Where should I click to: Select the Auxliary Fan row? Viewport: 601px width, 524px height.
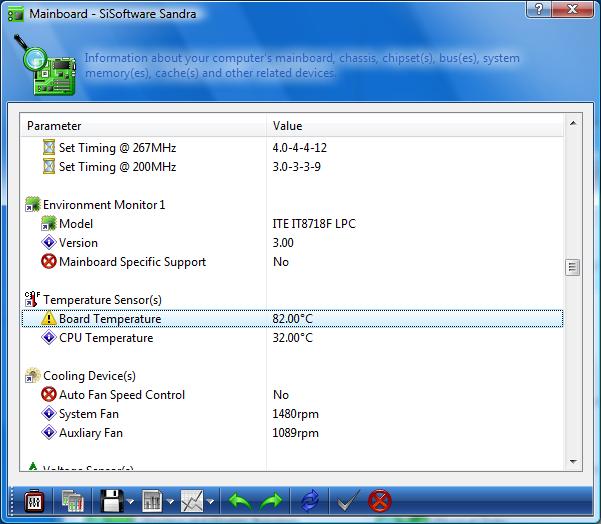click(292, 433)
